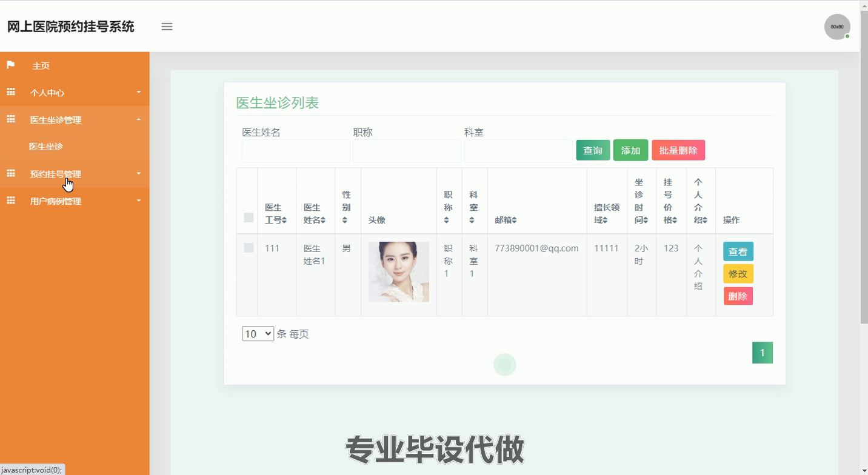Image resolution: width=868 pixels, height=475 pixels.
Task: Open the doctor's portrait thumbnail
Action: point(399,271)
